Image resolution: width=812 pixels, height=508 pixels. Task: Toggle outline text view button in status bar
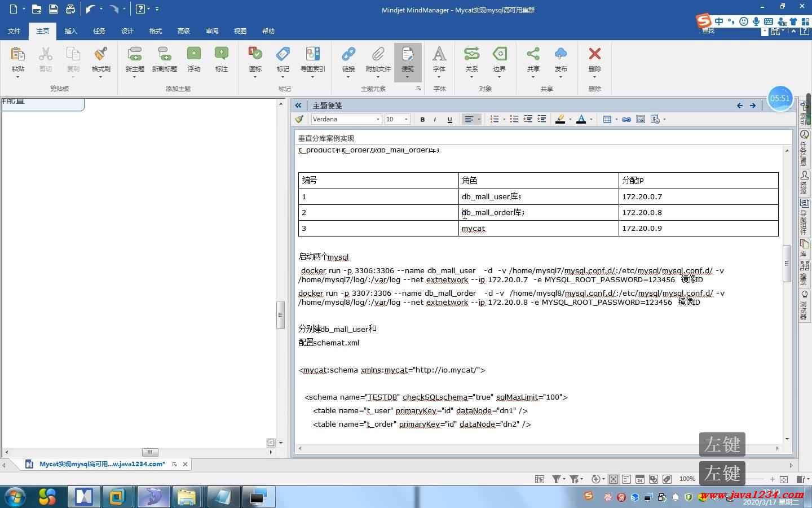click(x=626, y=479)
